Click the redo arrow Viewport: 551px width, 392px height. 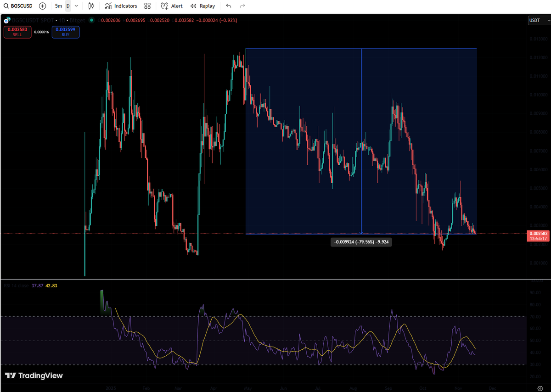(x=242, y=6)
